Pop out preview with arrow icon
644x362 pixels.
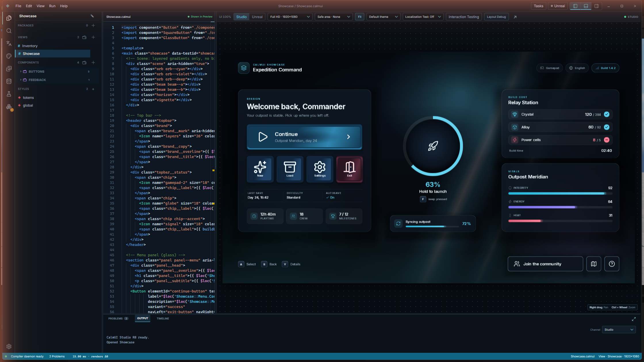point(515,17)
